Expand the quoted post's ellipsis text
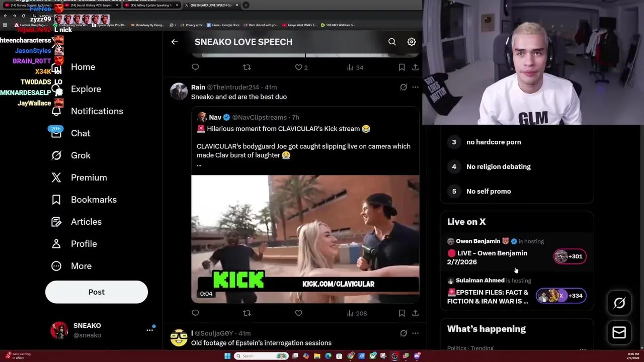 [x=199, y=164]
